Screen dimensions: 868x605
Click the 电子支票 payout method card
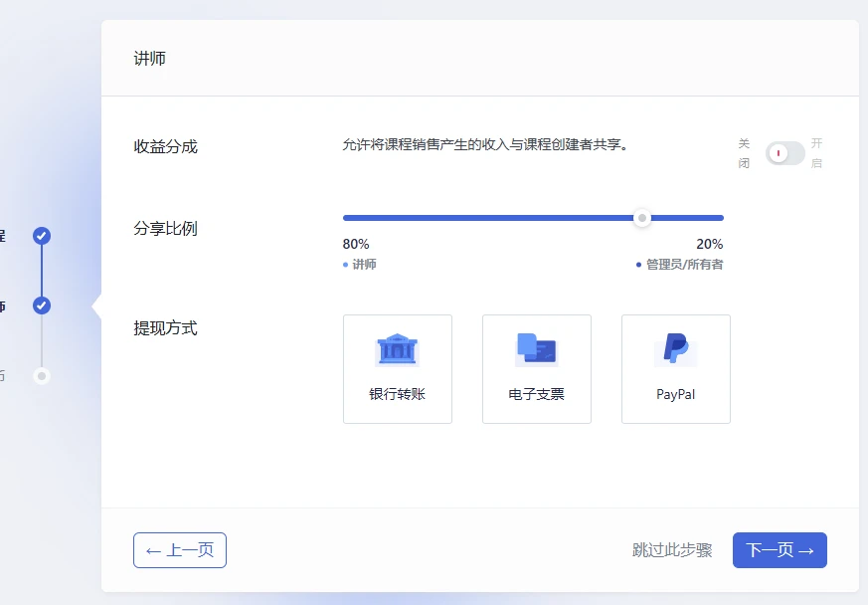click(x=537, y=369)
